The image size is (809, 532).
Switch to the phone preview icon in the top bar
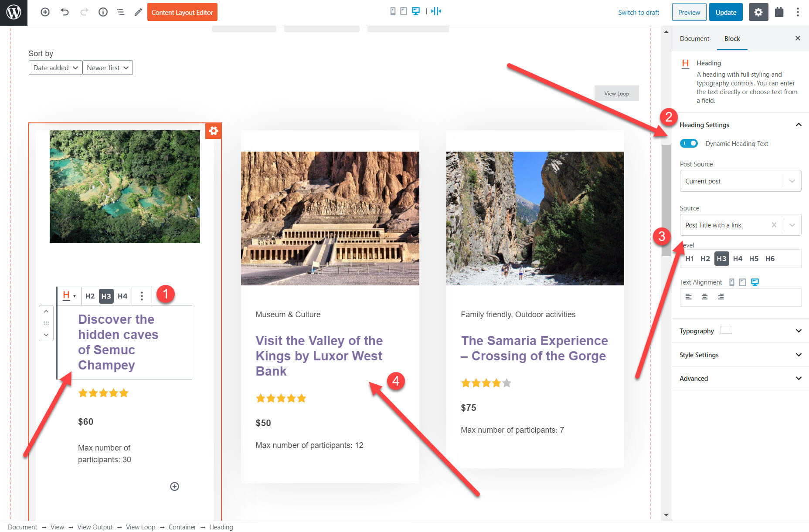point(393,11)
